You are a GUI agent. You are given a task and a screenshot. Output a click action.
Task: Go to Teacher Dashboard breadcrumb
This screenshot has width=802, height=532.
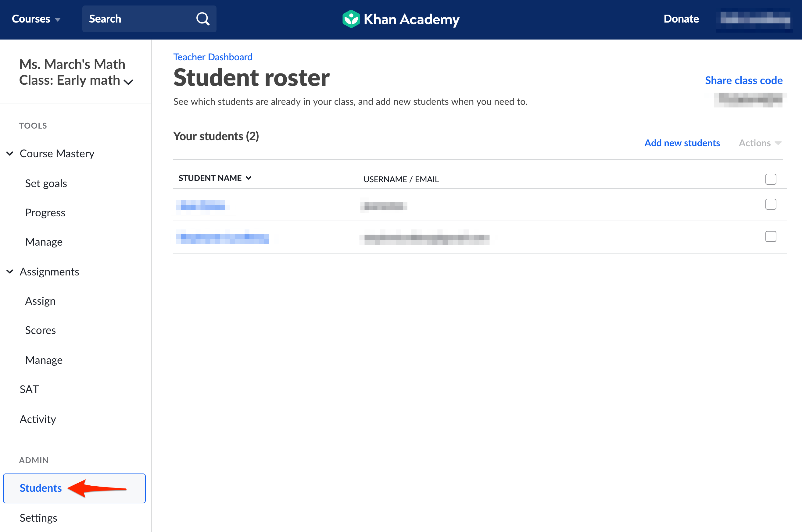click(213, 57)
